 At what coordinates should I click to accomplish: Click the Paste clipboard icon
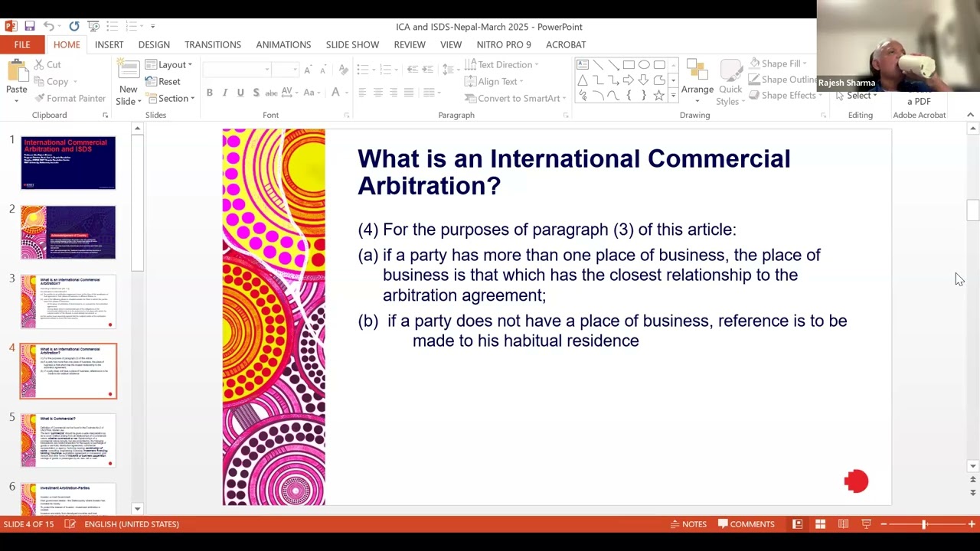point(17,71)
